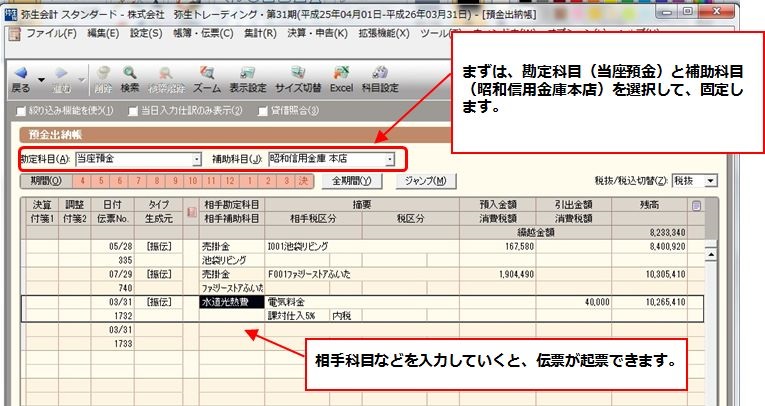Open 科目設定 account settings icon

(x=380, y=73)
